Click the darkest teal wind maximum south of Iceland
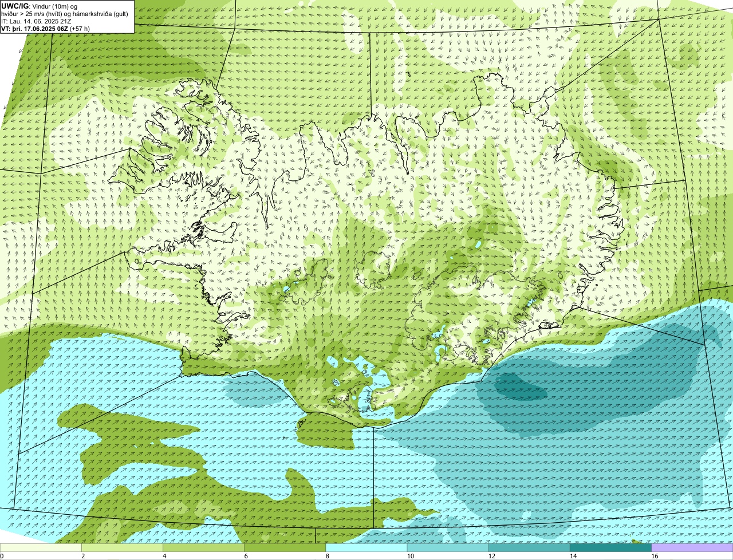Screen dimensions: 733x560 [x=520, y=387]
